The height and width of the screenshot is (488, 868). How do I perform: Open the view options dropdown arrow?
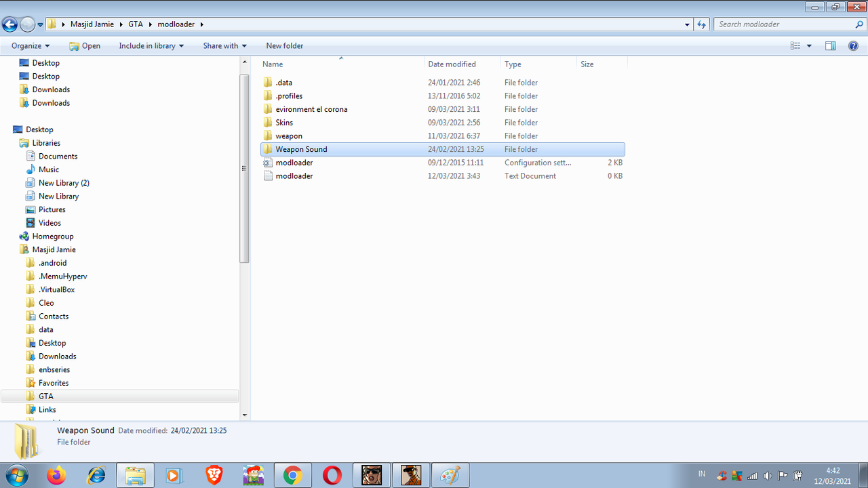[x=809, y=46]
